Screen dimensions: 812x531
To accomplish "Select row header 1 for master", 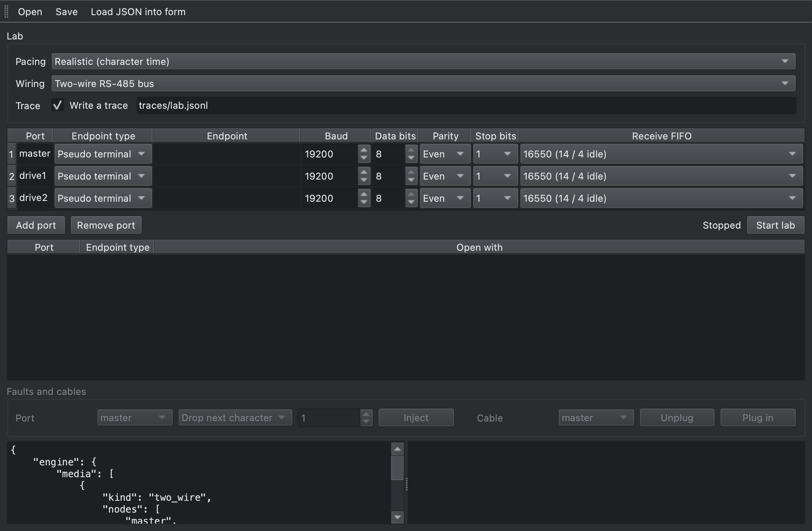I will 11,154.
